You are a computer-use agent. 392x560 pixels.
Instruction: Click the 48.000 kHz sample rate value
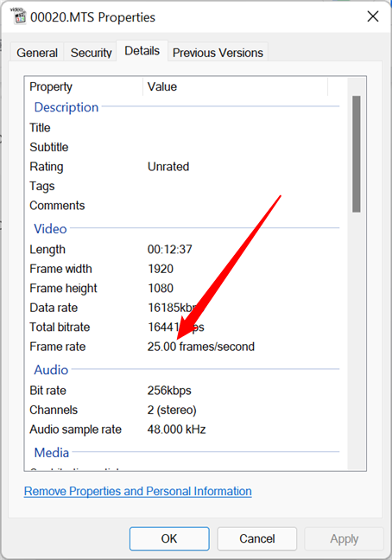click(x=176, y=430)
